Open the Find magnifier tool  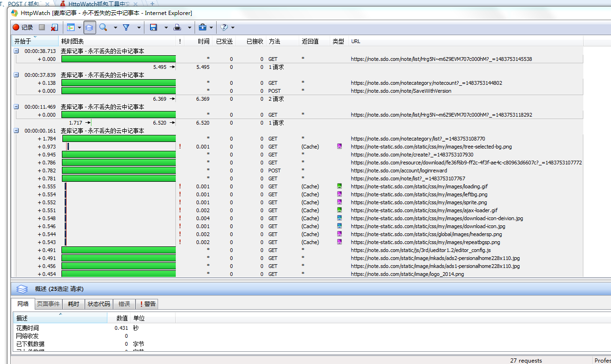[103, 28]
